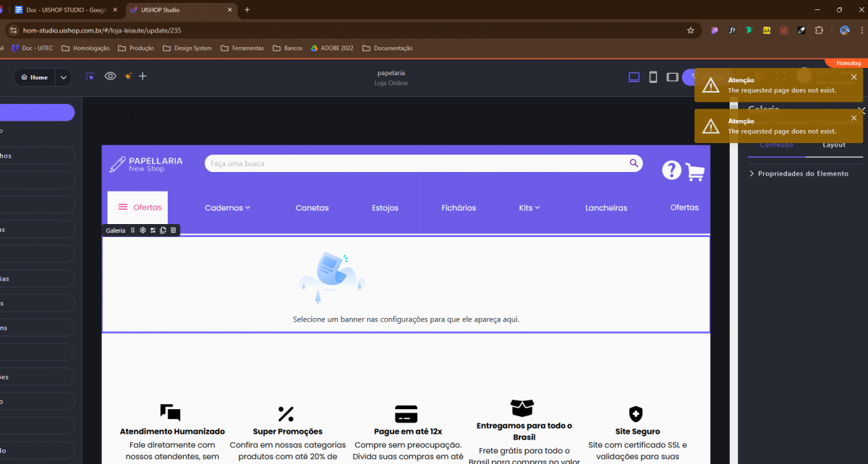
Task: Switch to tablet view mode
Action: point(672,77)
